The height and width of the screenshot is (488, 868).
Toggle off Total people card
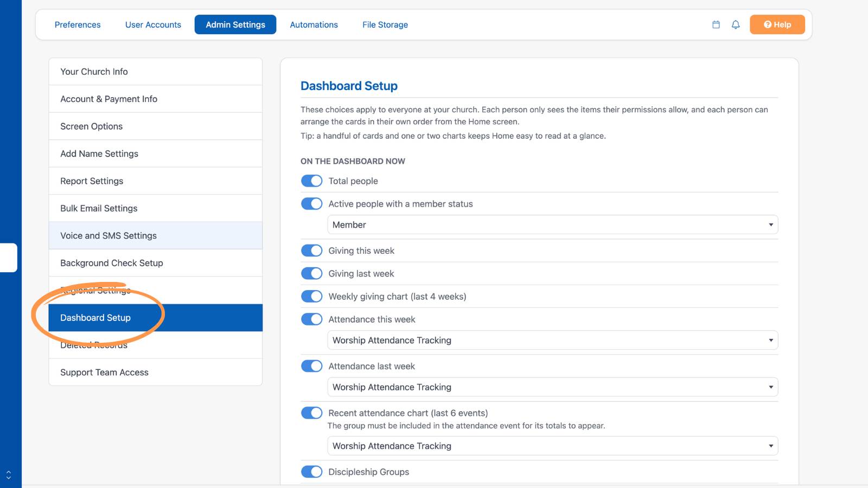pos(312,181)
